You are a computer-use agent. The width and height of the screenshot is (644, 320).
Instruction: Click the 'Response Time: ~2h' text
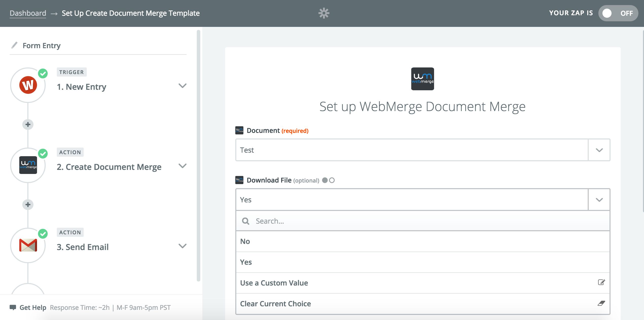pos(80,308)
